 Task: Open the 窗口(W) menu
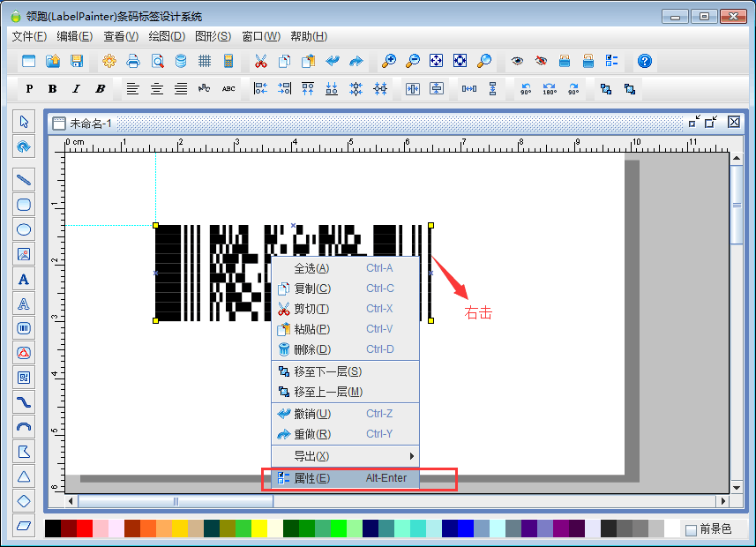point(261,37)
